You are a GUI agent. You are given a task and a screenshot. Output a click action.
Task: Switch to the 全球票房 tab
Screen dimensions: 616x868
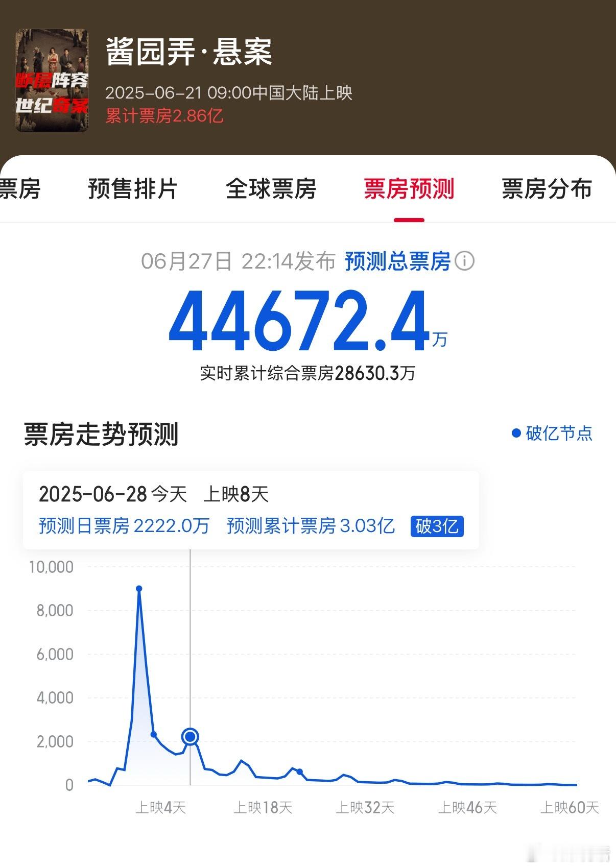tap(271, 189)
